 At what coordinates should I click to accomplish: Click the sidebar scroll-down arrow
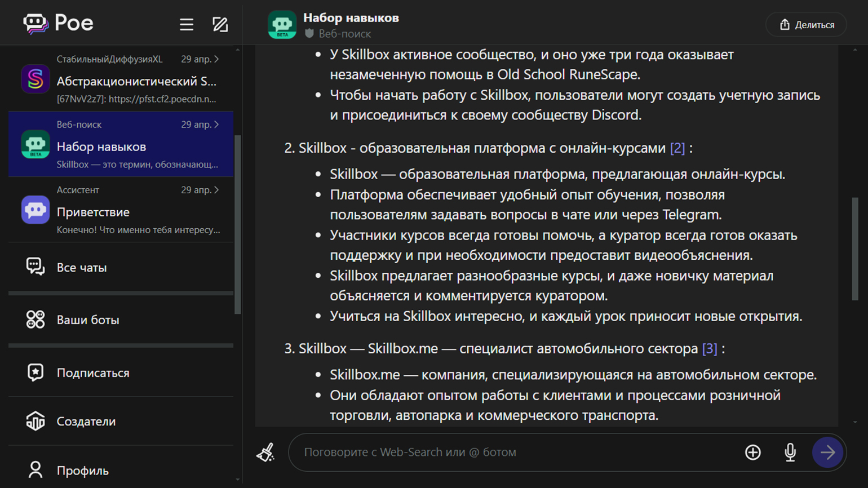pos(237,480)
